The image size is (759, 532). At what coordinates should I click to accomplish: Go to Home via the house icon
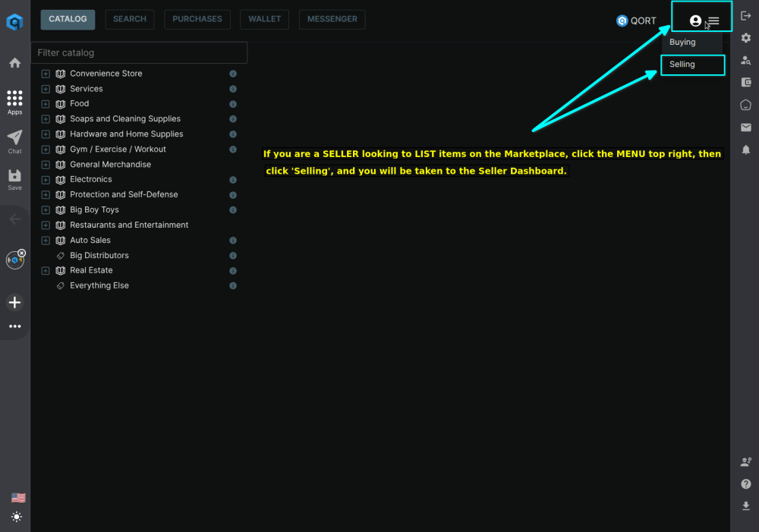point(14,62)
